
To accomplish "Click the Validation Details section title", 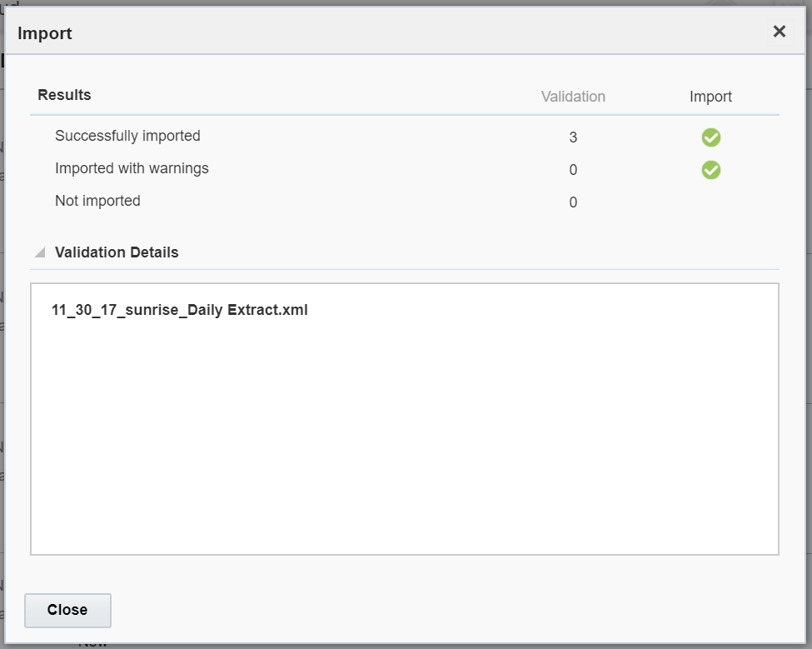I will tap(117, 252).
